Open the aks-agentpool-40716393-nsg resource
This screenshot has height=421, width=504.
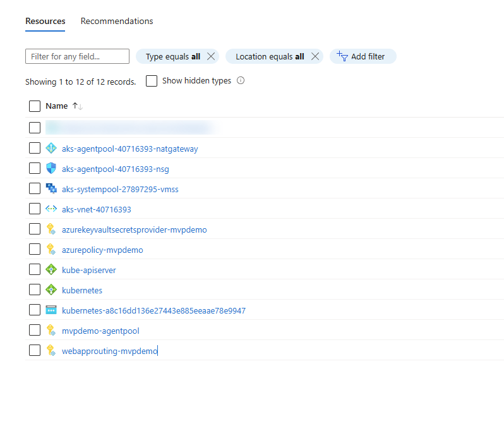[116, 169]
